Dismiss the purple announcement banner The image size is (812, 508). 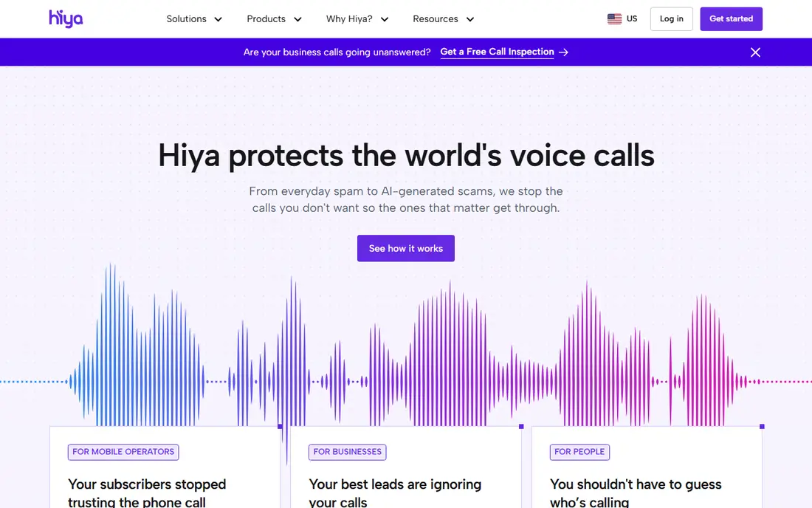pos(755,52)
